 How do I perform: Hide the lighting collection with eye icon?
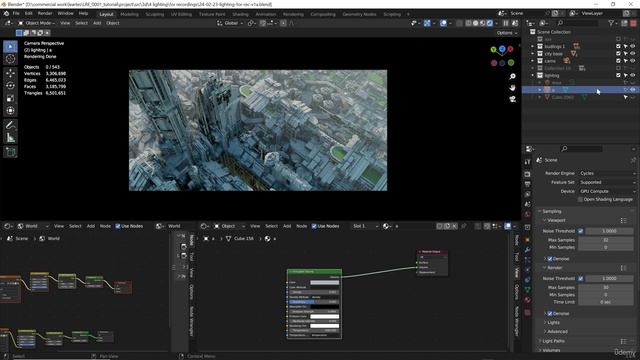633,75
